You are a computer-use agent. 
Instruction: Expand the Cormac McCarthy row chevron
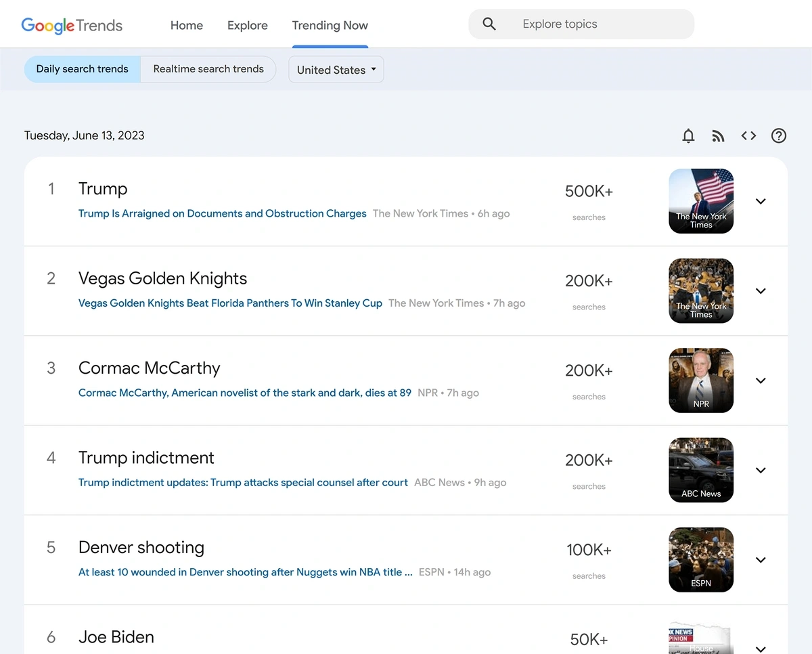pos(761,380)
